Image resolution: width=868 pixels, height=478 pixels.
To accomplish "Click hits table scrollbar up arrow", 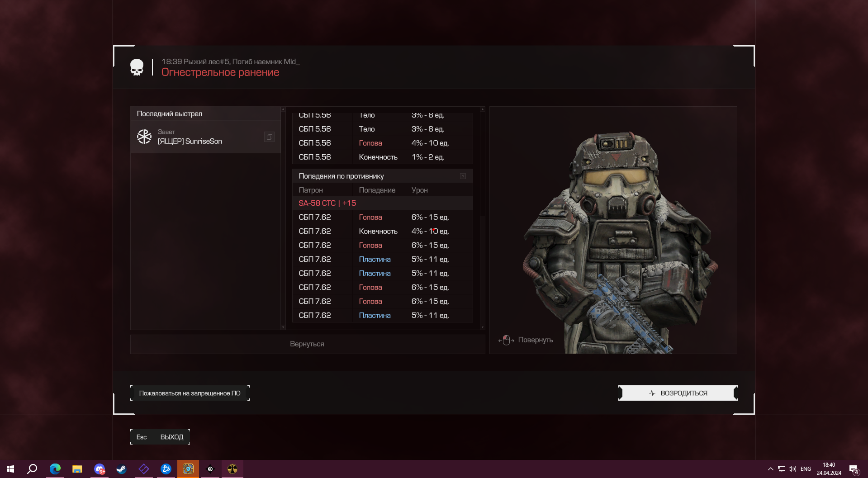I will (x=483, y=109).
